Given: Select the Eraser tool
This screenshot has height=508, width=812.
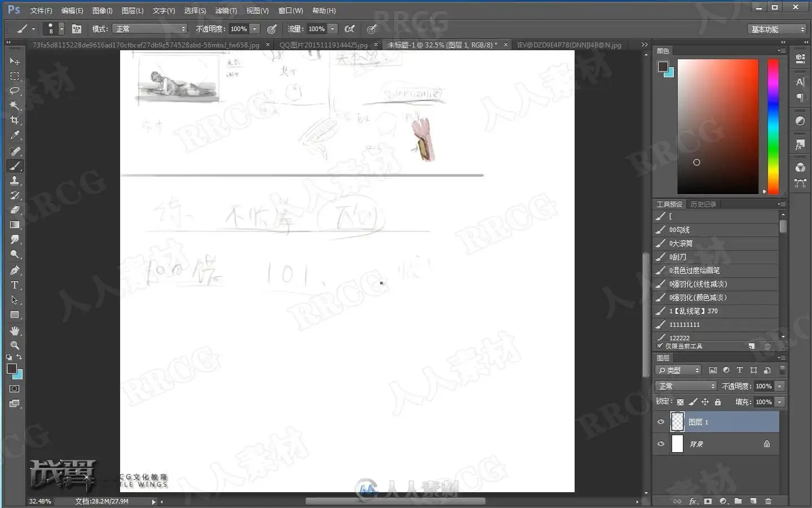Looking at the screenshot, I should pos(15,210).
